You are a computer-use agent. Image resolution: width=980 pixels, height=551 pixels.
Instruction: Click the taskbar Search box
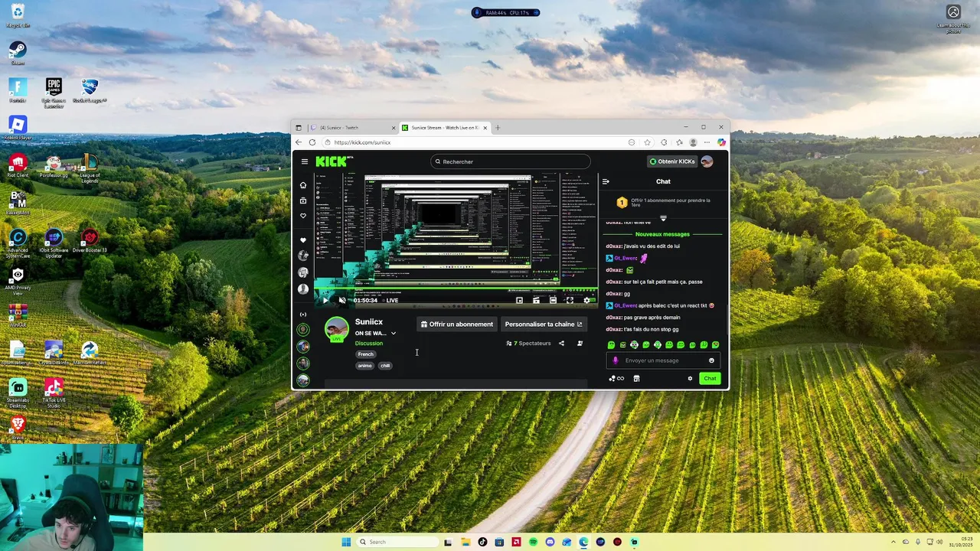(x=399, y=542)
